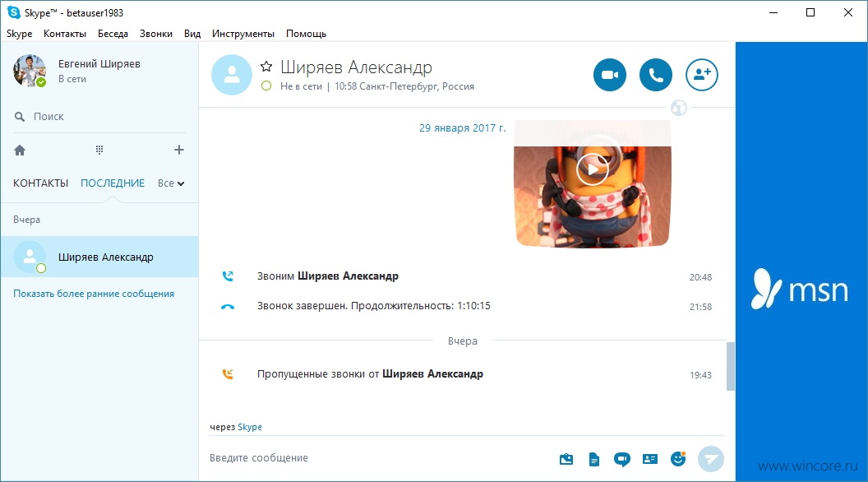
Task: Click the ended call icon beside Звонок завершен
Action: click(x=228, y=306)
